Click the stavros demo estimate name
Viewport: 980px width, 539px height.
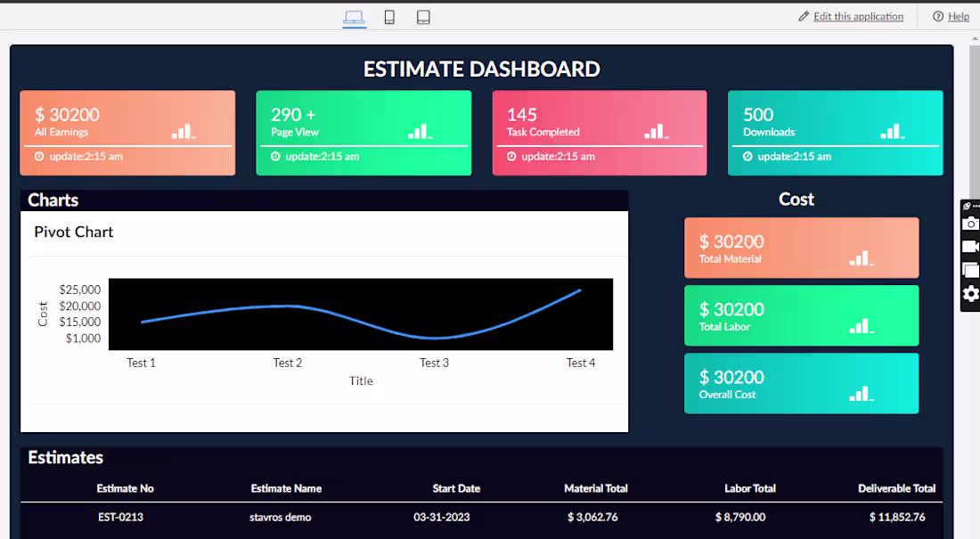[281, 517]
